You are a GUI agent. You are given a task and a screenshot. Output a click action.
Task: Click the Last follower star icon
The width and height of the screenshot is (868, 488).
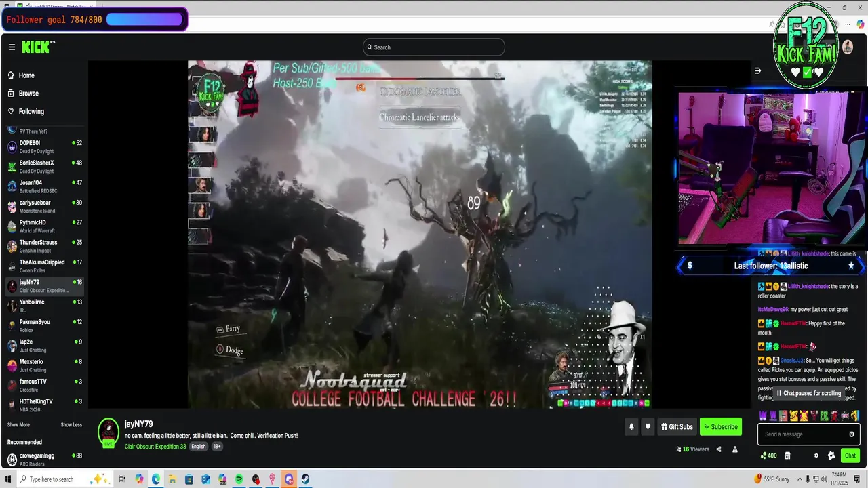point(851,266)
